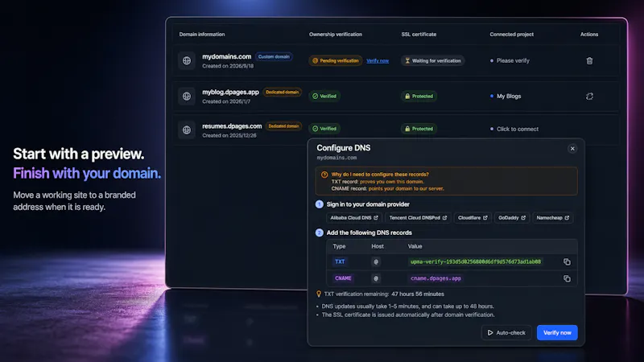The image size is (644, 362).
Task: Click the lightbulb icon near TXT verification remaining
Action: (319, 294)
